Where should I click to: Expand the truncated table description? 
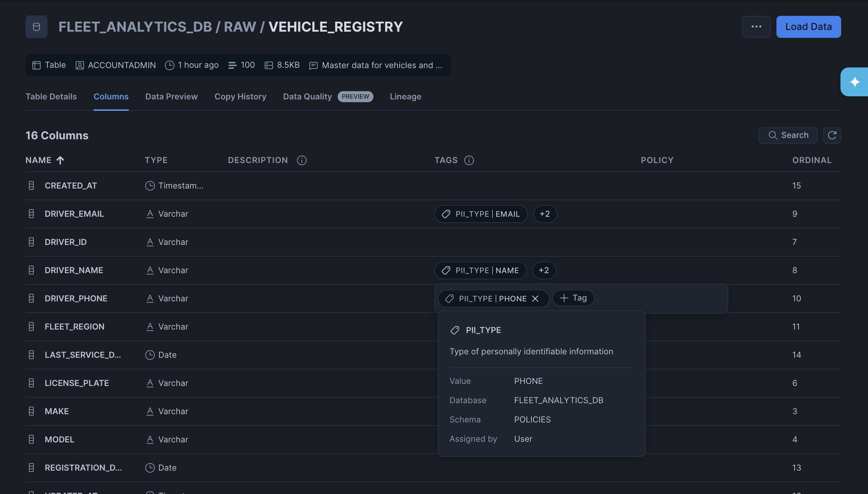tap(382, 65)
